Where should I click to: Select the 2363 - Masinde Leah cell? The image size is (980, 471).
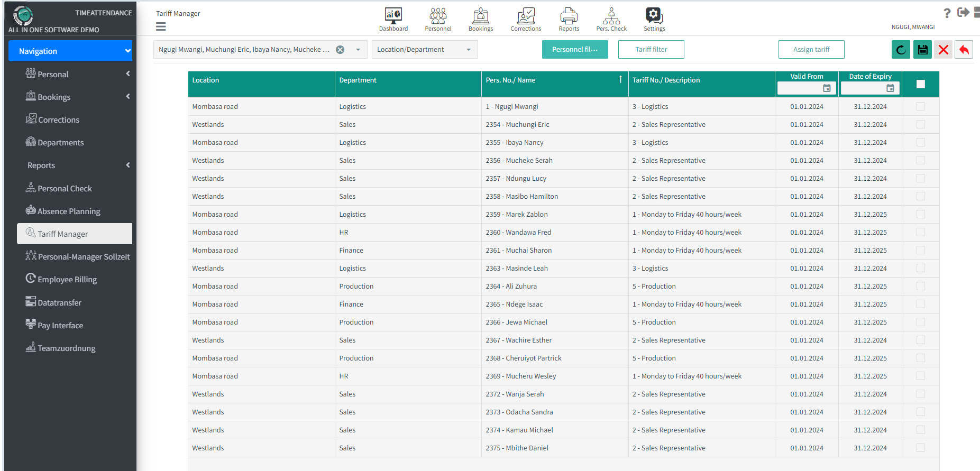(555, 268)
